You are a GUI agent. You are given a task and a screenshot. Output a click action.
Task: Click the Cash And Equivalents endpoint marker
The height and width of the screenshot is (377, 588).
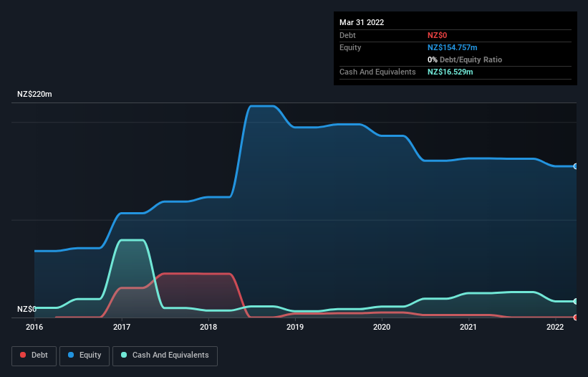click(x=576, y=301)
